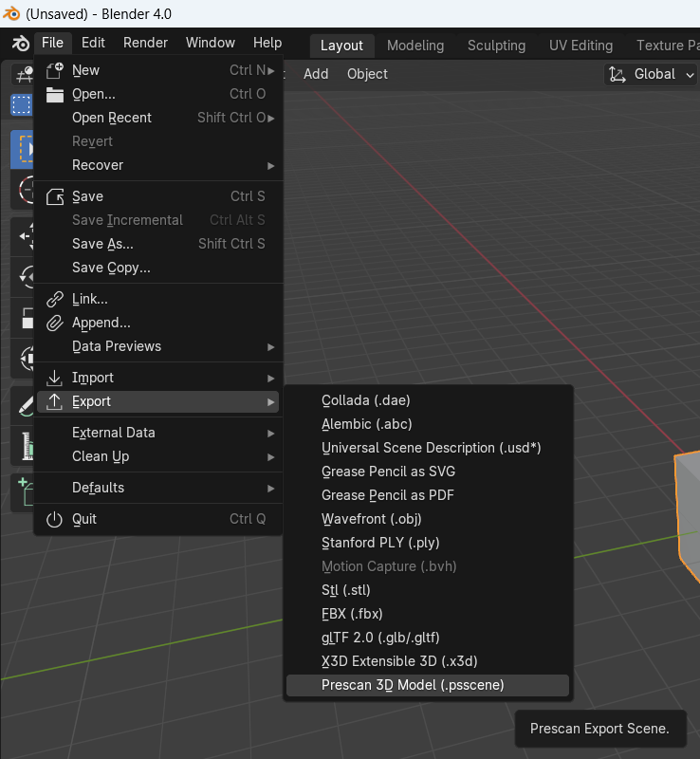This screenshot has height=759, width=700.
Task: Export Grease Pencil as PDF
Action: point(428,495)
